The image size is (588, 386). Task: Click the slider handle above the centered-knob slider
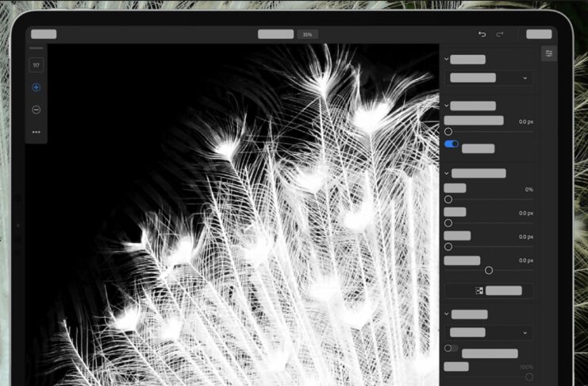pos(448,247)
